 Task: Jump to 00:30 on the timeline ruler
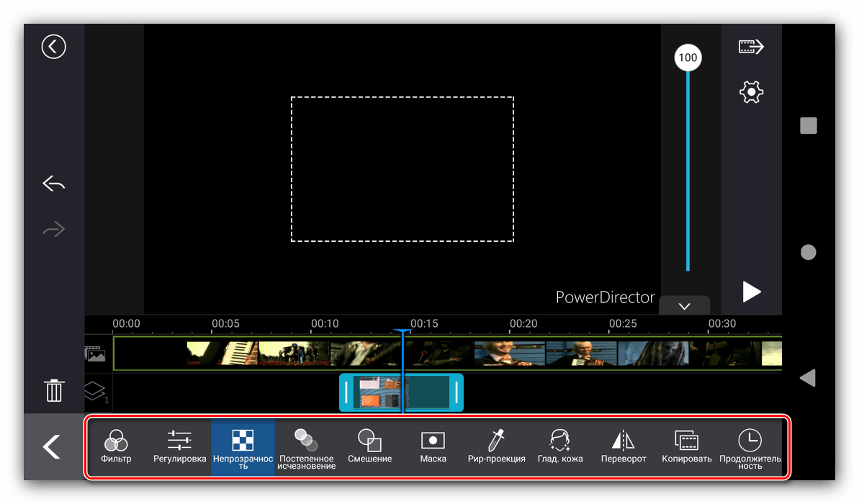722,324
